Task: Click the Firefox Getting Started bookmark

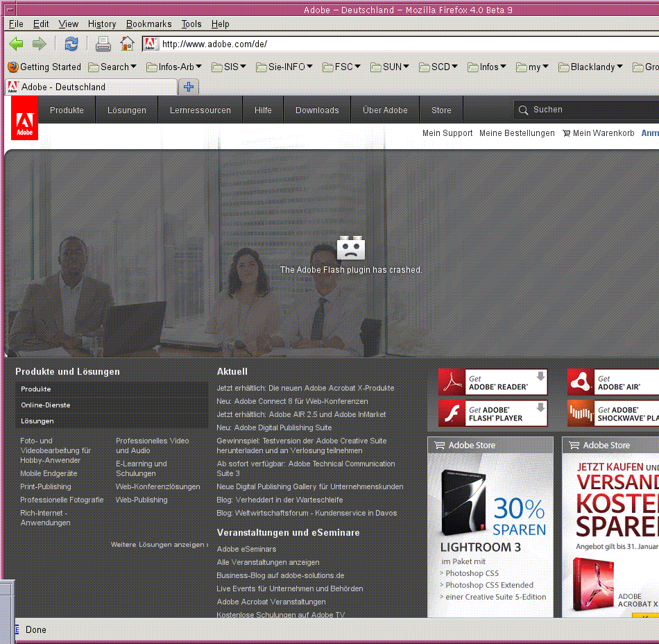Action: [44, 67]
